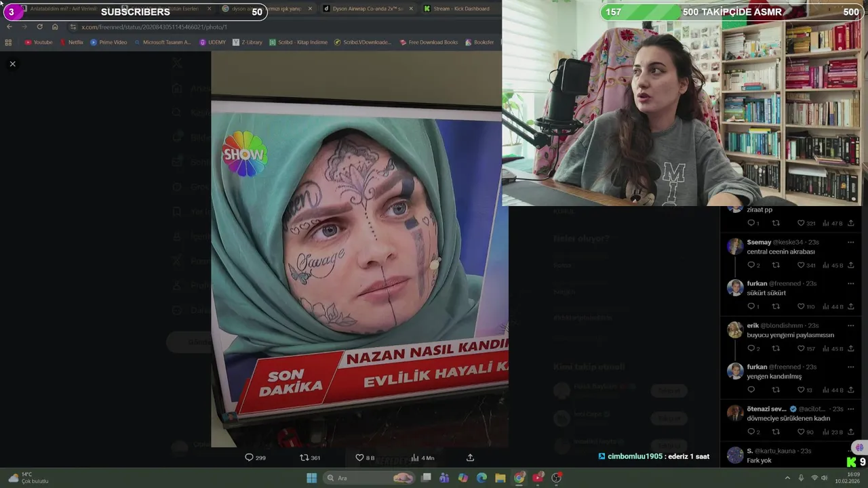
Task: Reply to Ssemay's central ceenin akrabası tweet
Action: [751, 265]
